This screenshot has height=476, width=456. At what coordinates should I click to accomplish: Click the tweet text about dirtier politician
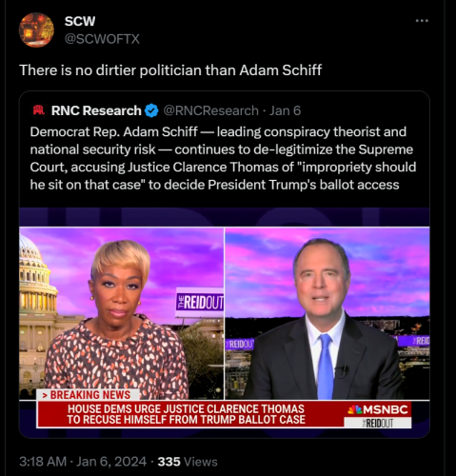(170, 70)
